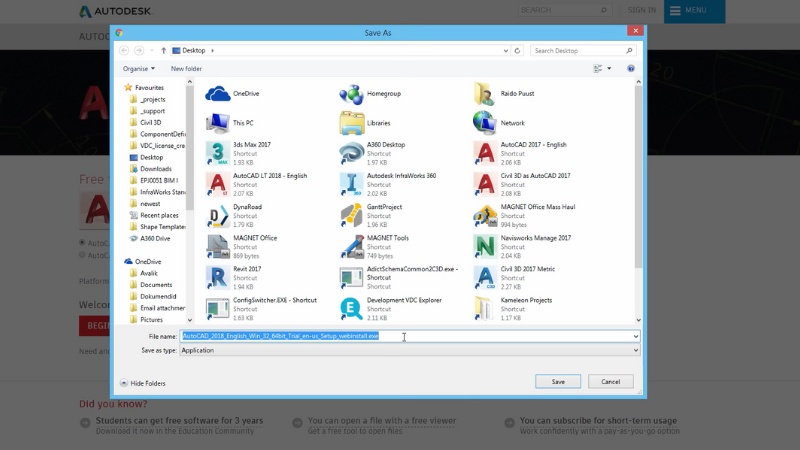
Task: Select Civil 3D 2017 Metric shortcut
Action: pos(514,278)
